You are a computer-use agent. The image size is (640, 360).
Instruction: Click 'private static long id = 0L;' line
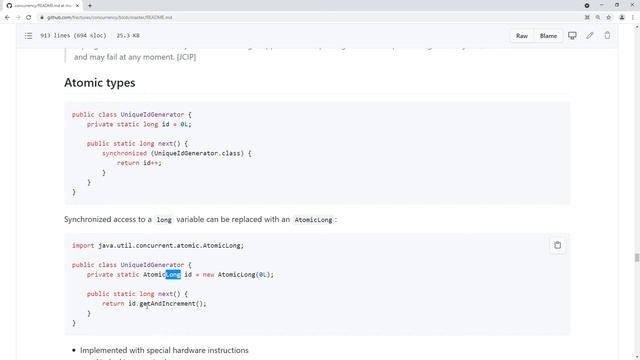(139, 124)
